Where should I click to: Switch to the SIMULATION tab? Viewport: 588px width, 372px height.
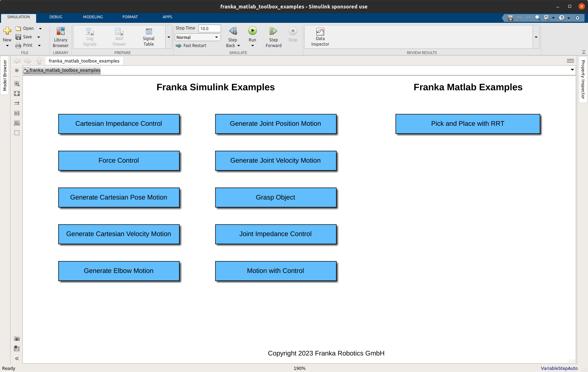(19, 17)
